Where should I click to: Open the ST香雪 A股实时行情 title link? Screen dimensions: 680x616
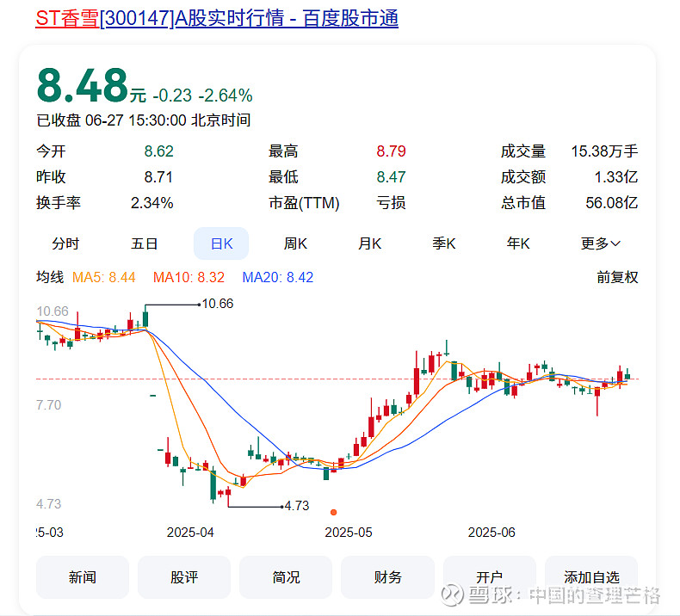click(x=217, y=19)
